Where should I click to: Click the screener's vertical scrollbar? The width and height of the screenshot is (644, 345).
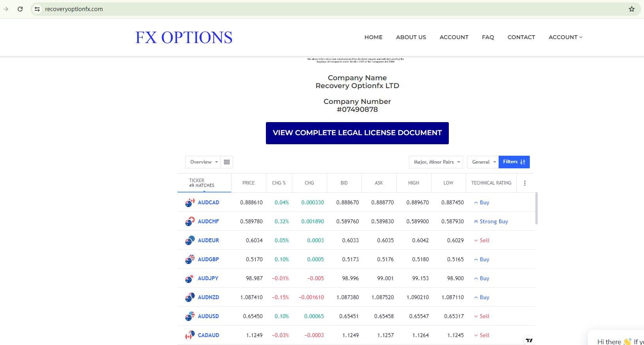coord(536,208)
